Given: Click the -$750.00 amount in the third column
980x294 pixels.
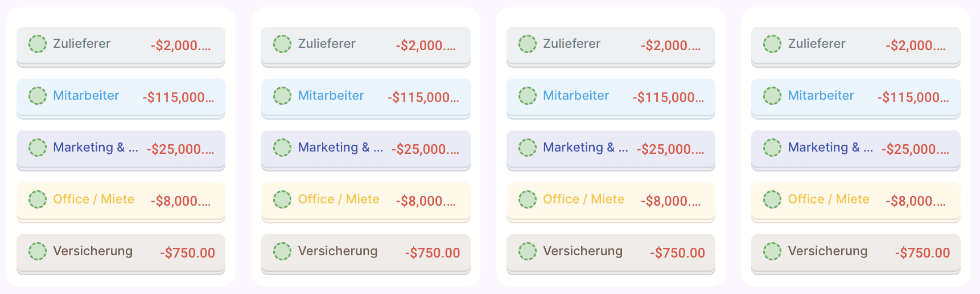Looking at the screenshot, I should pos(677,253).
